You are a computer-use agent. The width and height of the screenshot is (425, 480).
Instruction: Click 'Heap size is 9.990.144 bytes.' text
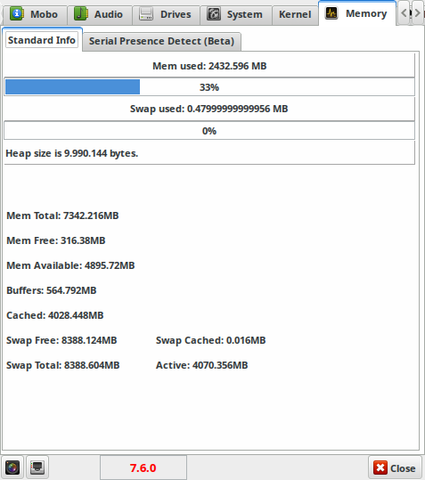[x=72, y=153]
